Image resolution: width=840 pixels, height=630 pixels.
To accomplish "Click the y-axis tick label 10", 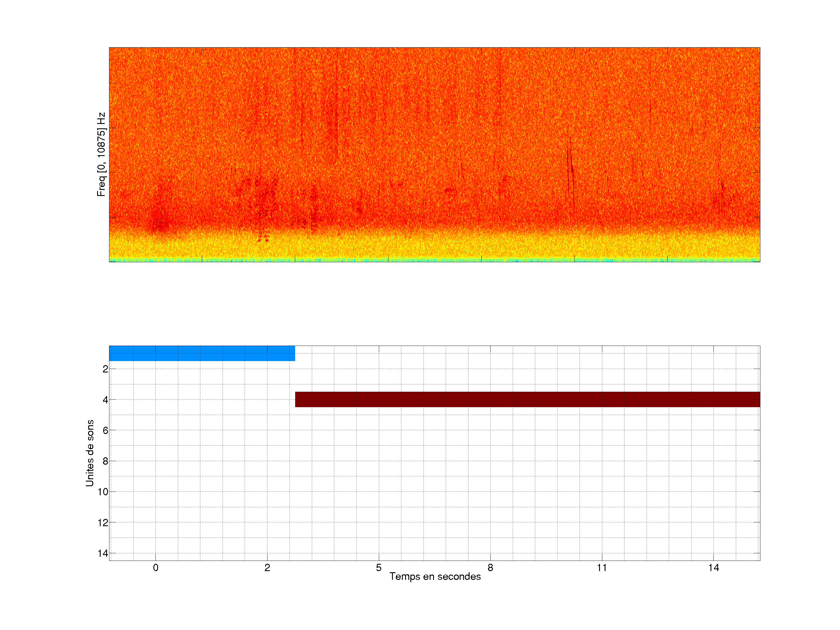I will click(x=103, y=492).
